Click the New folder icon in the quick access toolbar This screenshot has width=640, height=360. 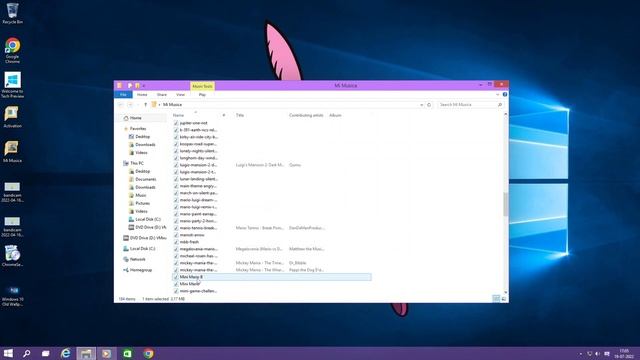pyautogui.click(x=137, y=85)
